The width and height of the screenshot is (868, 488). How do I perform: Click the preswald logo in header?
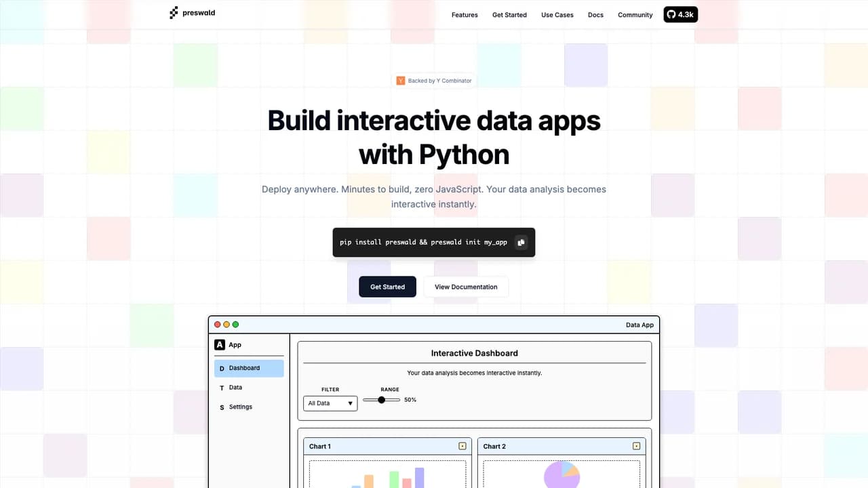192,13
